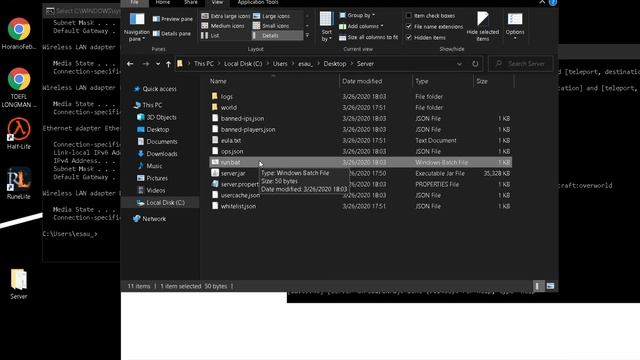Open Application Tools tab
Screen dimensions: 640x360
[258, 2]
